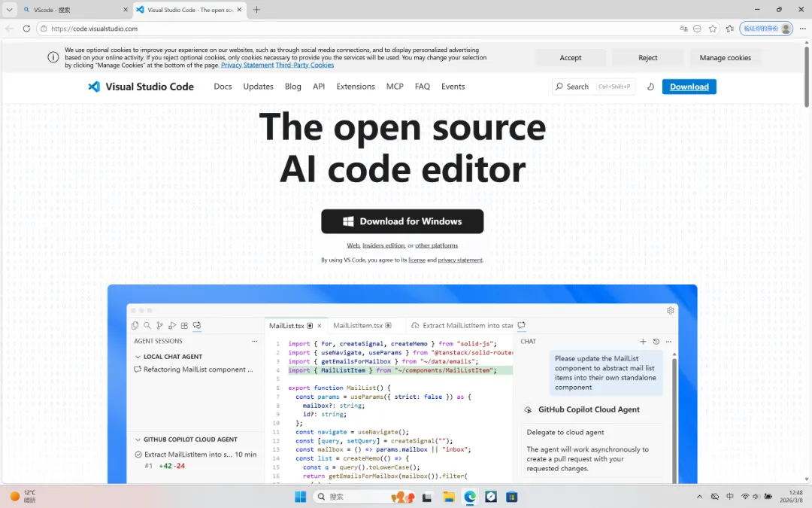This screenshot has width=812, height=508.
Task: Open the Extensions squares icon in the preview
Action: pyautogui.click(x=184, y=326)
